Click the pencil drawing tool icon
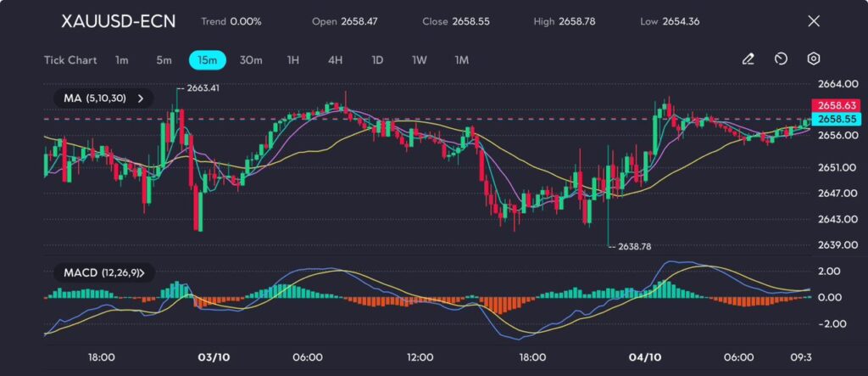The width and height of the screenshot is (868, 376). point(748,59)
